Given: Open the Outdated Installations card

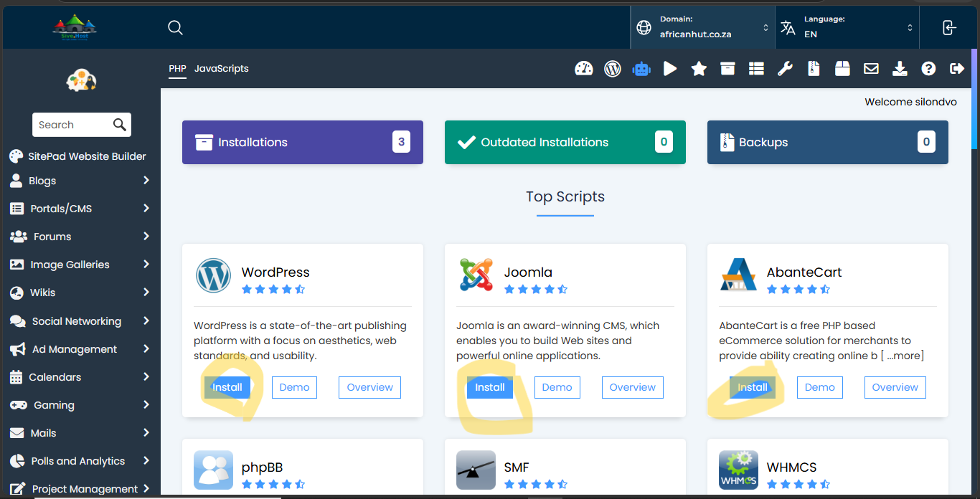Looking at the screenshot, I should pos(565,142).
